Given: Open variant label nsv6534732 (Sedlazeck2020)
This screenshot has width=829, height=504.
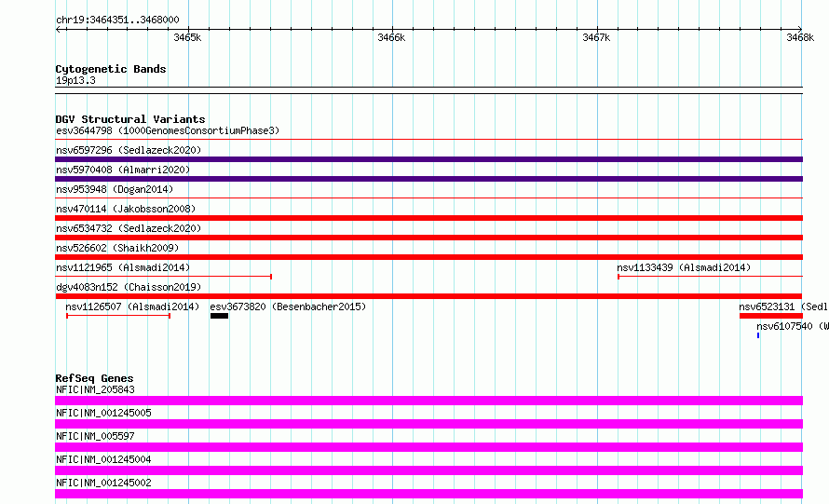Looking at the screenshot, I should pyautogui.click(x=129, y=228).
